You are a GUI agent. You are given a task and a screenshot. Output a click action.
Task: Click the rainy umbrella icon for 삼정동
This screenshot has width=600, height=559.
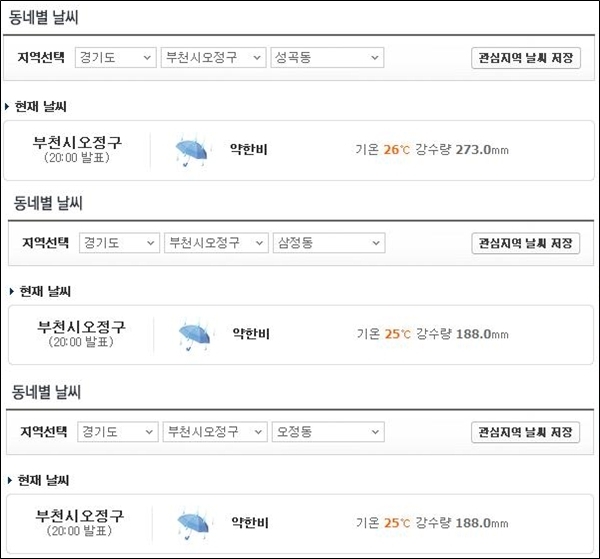[194, 335]
